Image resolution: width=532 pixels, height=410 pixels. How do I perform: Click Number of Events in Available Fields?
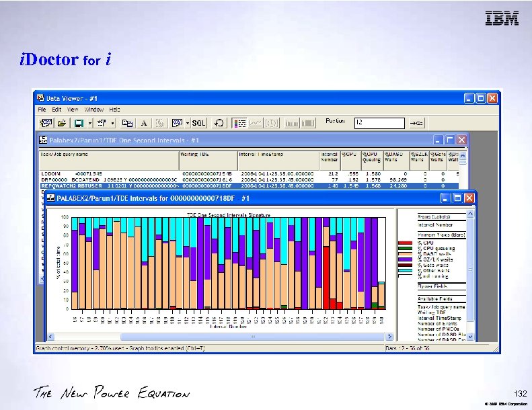tap(437, 323)
